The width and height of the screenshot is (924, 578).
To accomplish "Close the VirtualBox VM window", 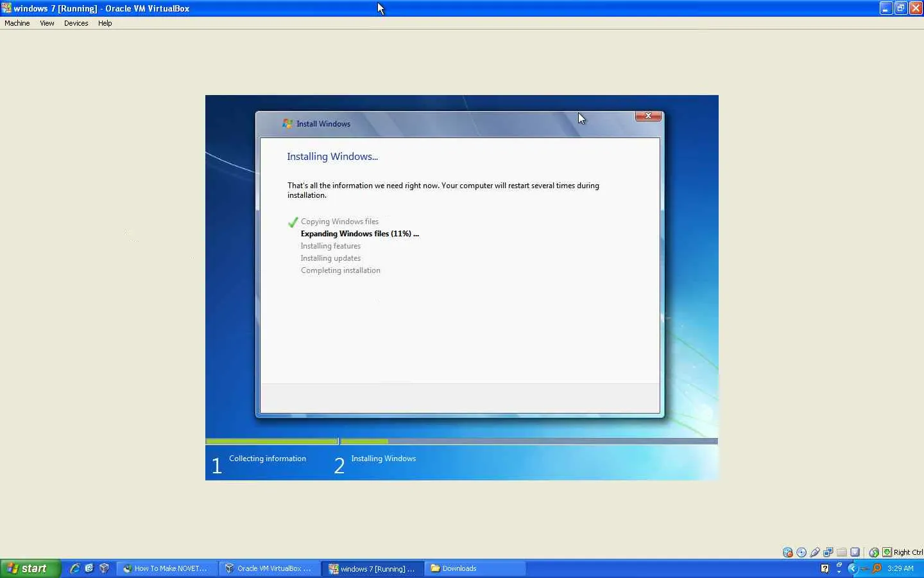I will [916, 8].
